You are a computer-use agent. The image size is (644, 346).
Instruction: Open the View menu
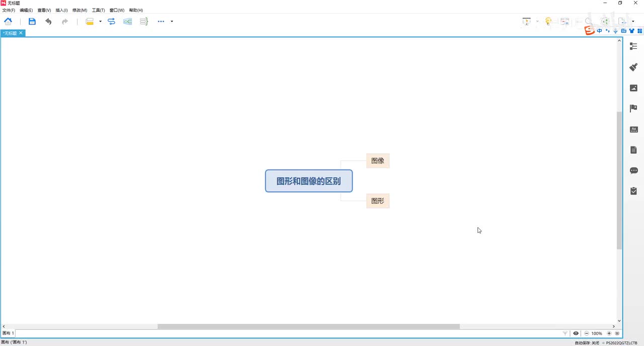coord(44,10)
